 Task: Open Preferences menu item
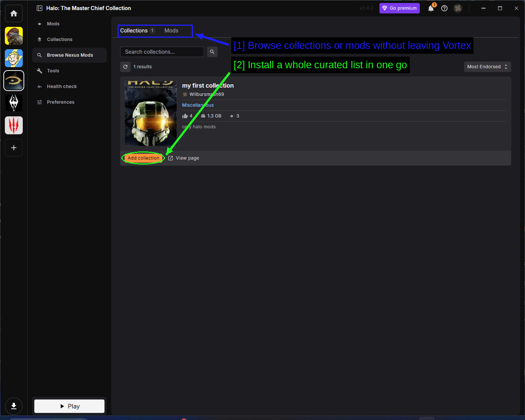tap(69, 102)
